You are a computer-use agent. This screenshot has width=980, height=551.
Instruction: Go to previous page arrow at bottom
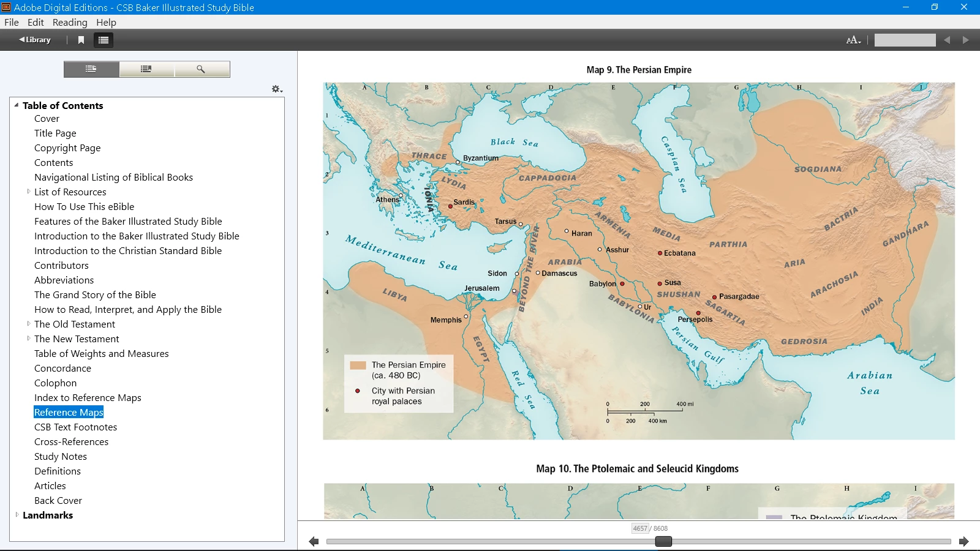(314, 541)
